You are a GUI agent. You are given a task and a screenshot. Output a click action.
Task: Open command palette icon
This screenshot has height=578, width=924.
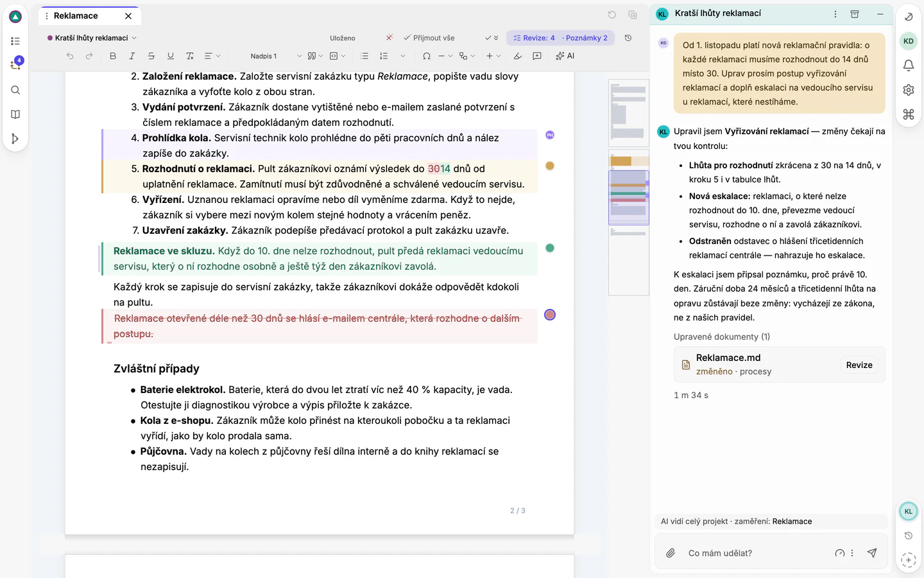(x=909, y=114)
